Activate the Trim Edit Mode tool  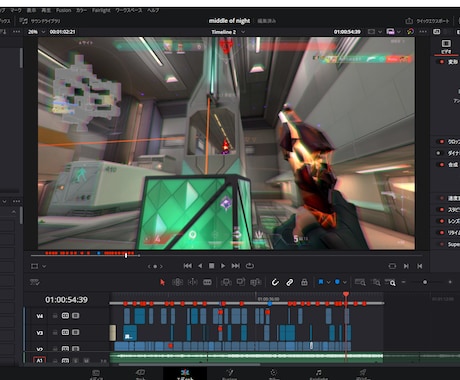click(177, 282)
